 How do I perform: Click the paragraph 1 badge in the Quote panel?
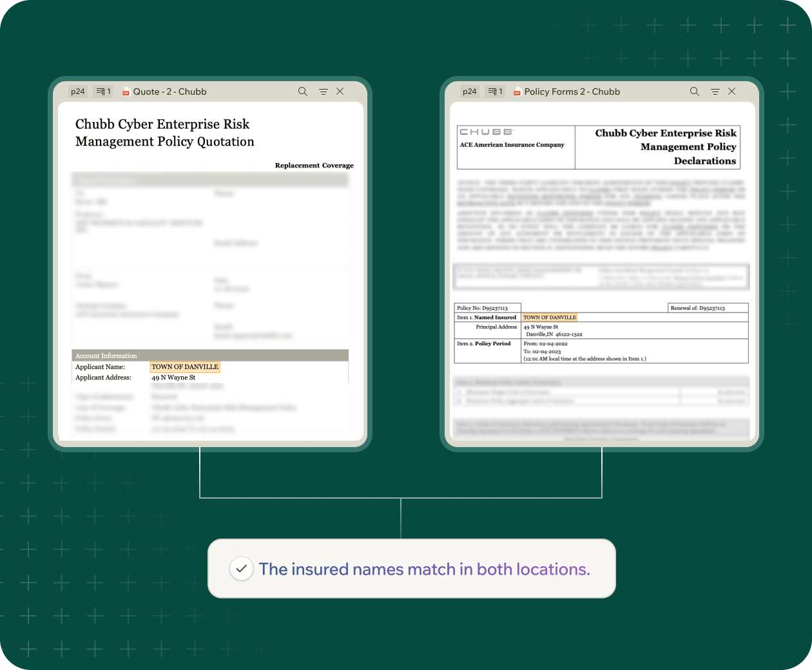pyautogui.click(x=103, y=91)
